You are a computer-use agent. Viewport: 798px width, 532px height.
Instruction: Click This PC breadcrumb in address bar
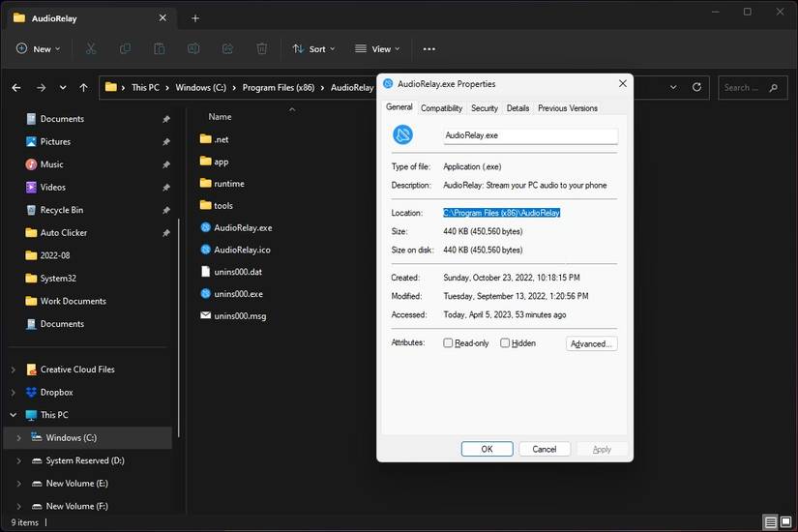[145, 88]
